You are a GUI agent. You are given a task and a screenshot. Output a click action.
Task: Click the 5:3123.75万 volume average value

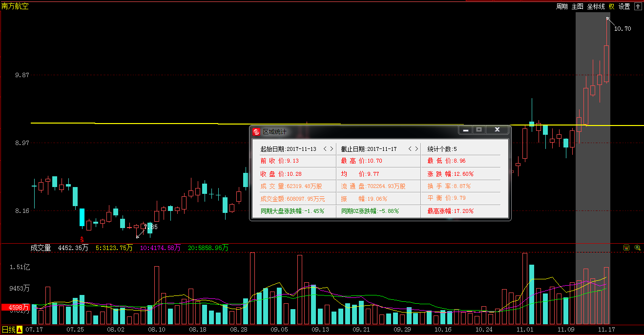pyautogui.click(x=114, y=248)
